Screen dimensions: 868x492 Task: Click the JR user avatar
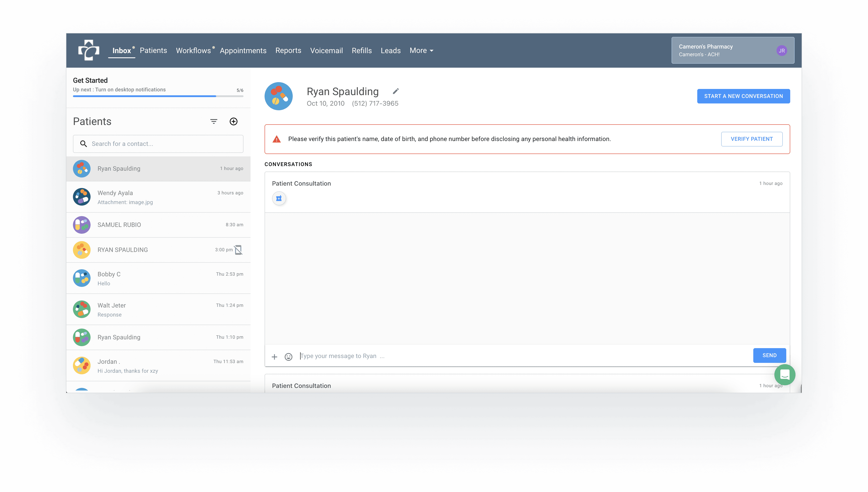click(781, 51)
